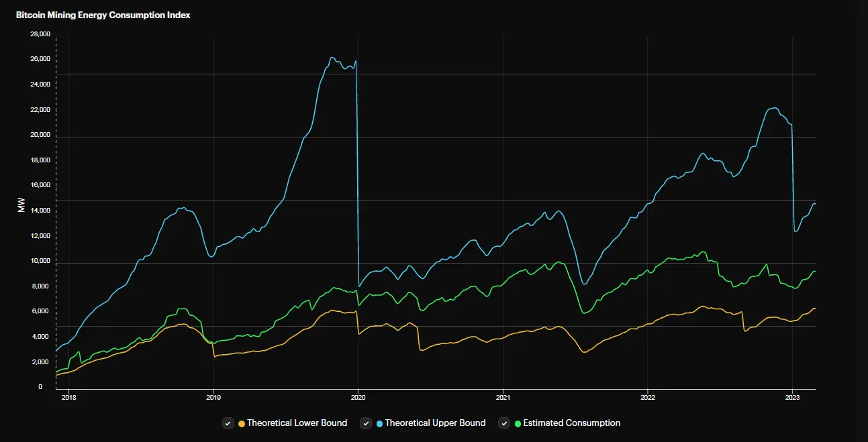Click the 2020 label on the x-axis
This screenshot has width=868, height=442.
click(358, 398)
